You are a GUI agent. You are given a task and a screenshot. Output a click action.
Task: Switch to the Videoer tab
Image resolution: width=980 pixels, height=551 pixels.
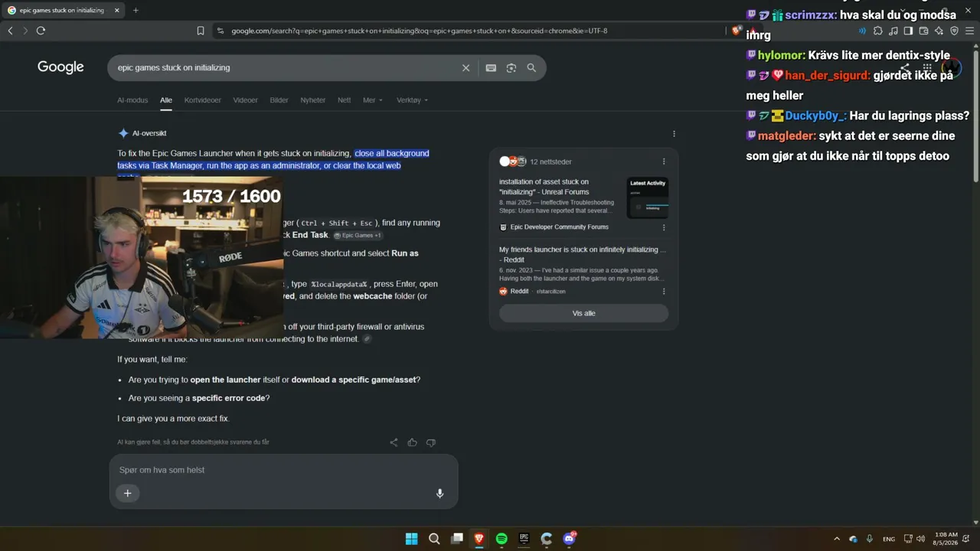[246, 100]
